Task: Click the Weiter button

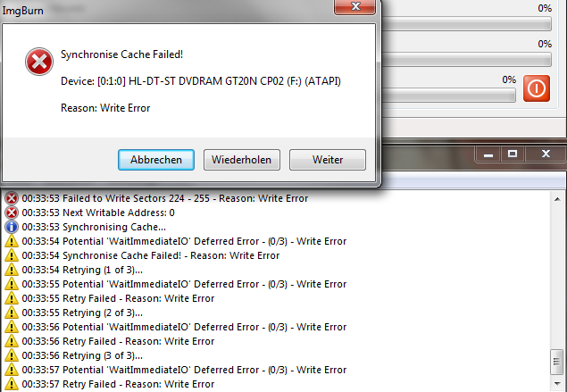Action: click(x=328, y=160)
